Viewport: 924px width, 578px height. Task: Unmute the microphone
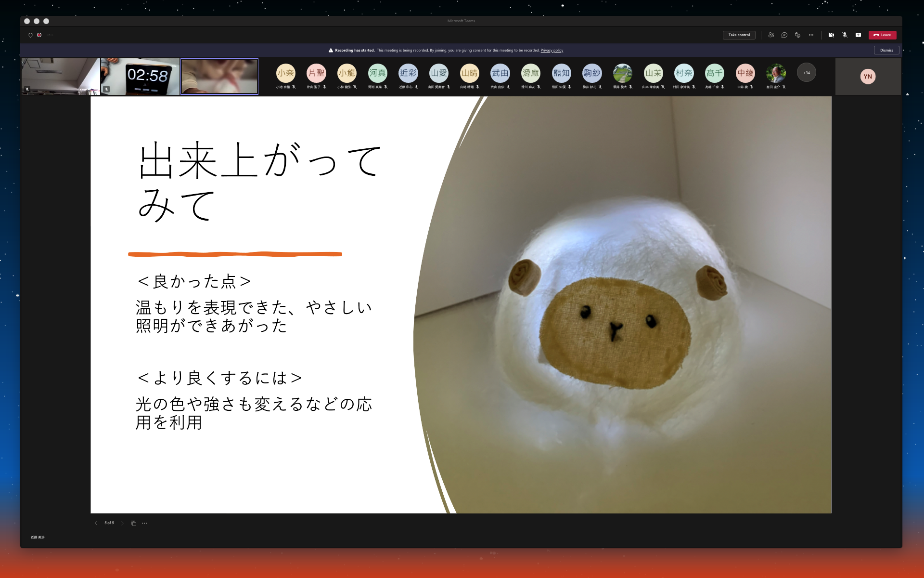click(x=845, y=35)
